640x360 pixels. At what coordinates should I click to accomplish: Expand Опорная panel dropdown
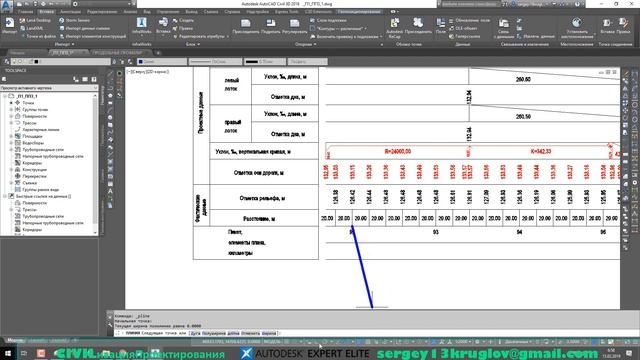pyautogui.click(x=315, y=44)
